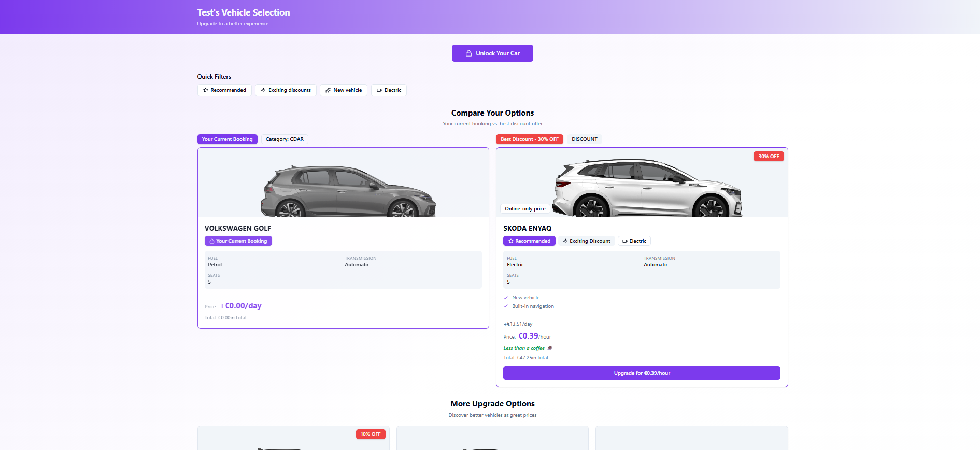Click the Upgrade to a better experience subtitle

coord(233,24)
